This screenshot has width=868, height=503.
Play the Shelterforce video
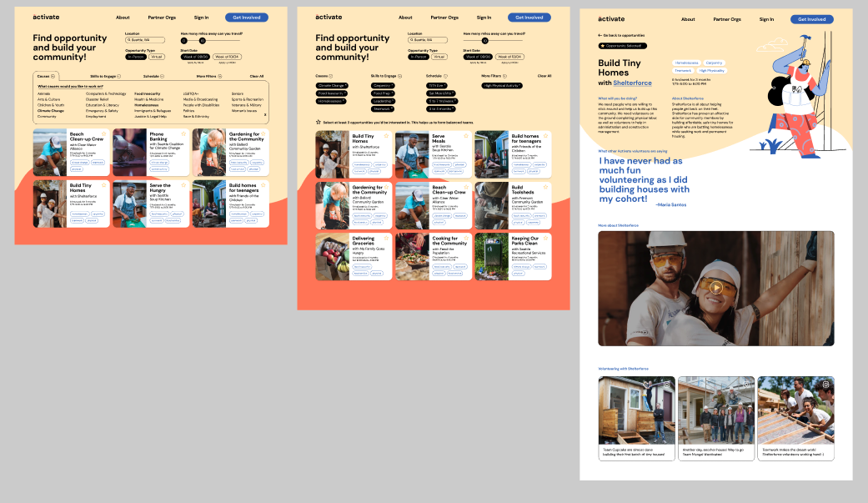tap(715, 288)
